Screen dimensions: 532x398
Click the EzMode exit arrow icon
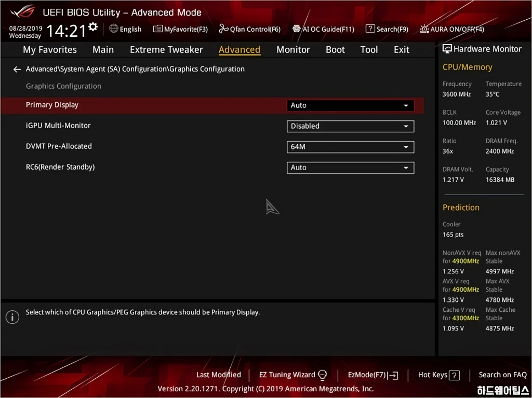pyautogui.click(x=393, y=375)
